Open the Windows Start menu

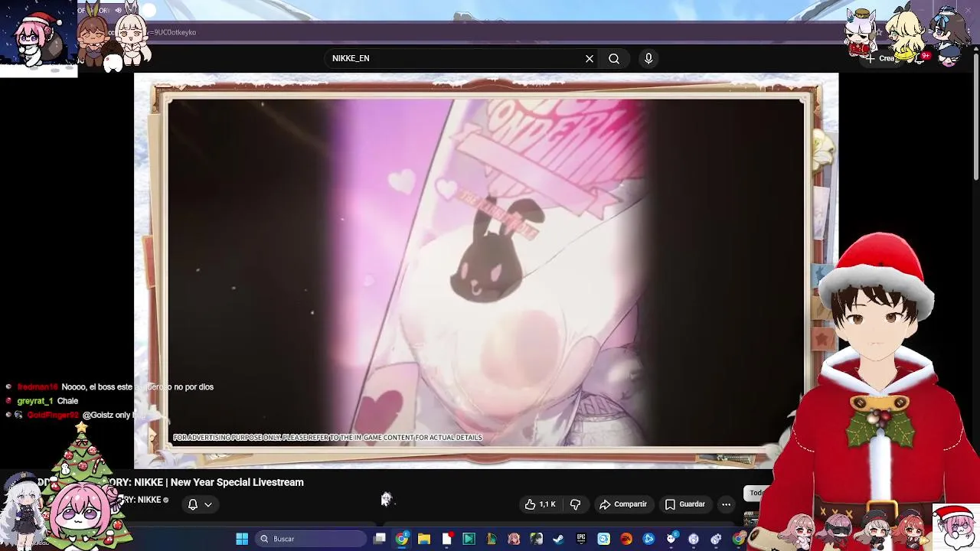(242, 539)
